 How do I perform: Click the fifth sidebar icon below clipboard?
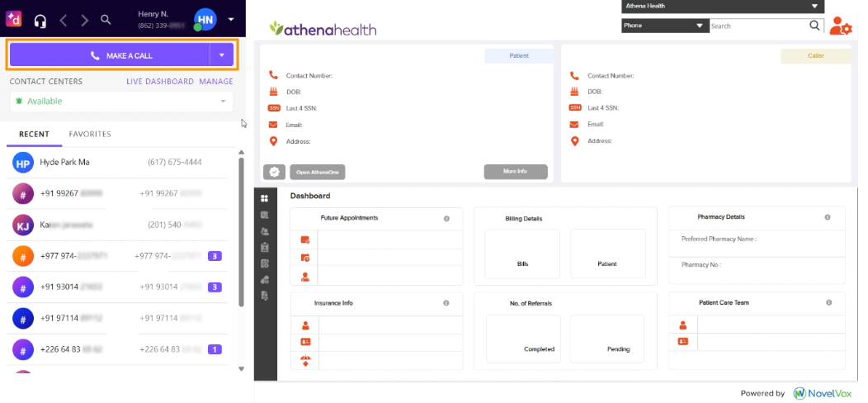(x=265, y=263)
